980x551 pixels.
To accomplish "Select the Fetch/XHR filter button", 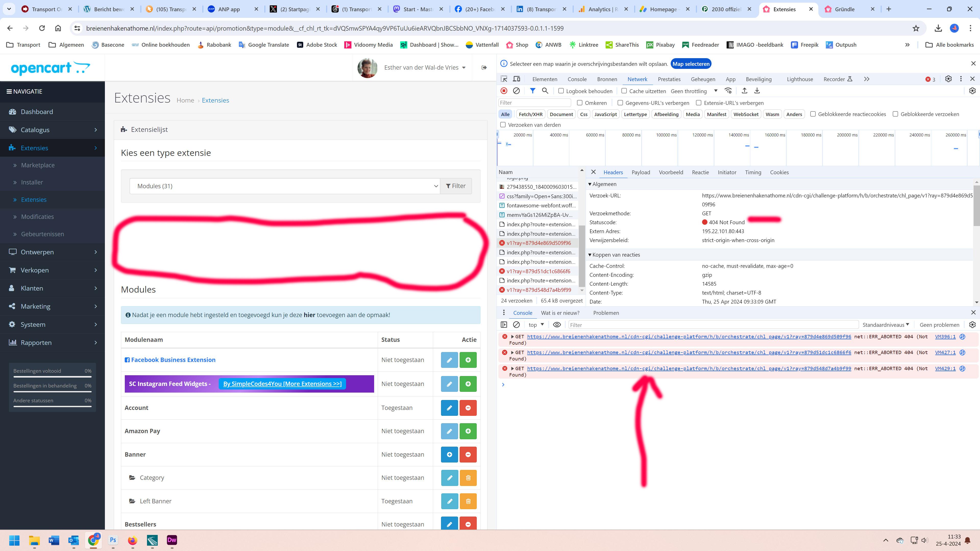I will tap(530, 115).
